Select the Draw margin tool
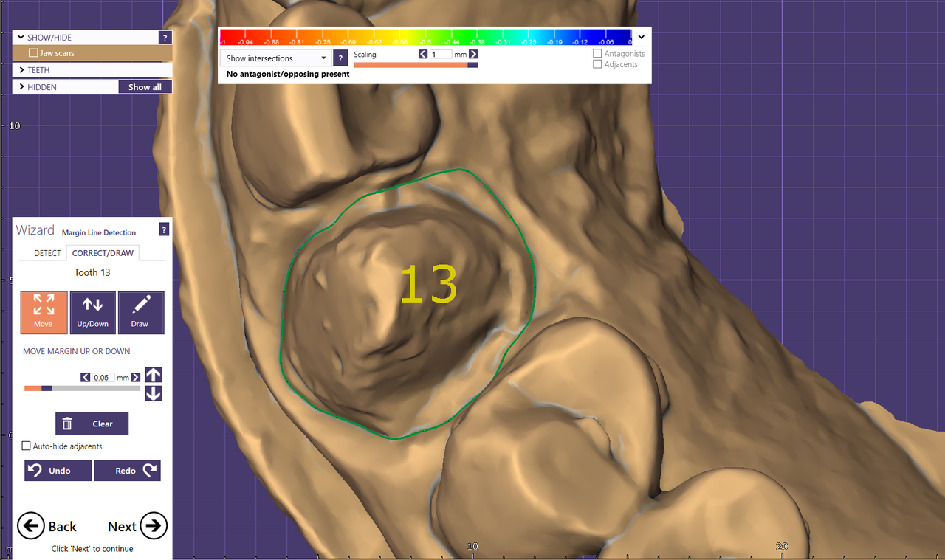Image resolution: width=945 pixels, height=560 pixels. (141, 312)
